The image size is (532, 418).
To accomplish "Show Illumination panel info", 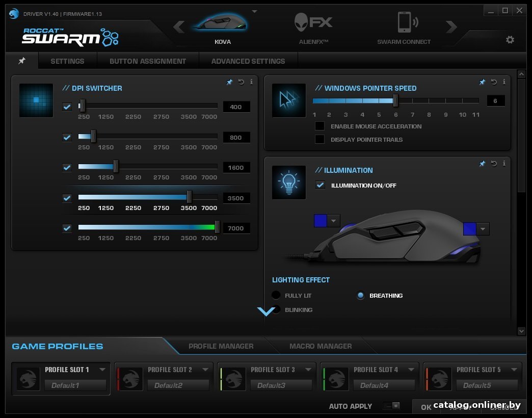I will click(x=504, y=164).
